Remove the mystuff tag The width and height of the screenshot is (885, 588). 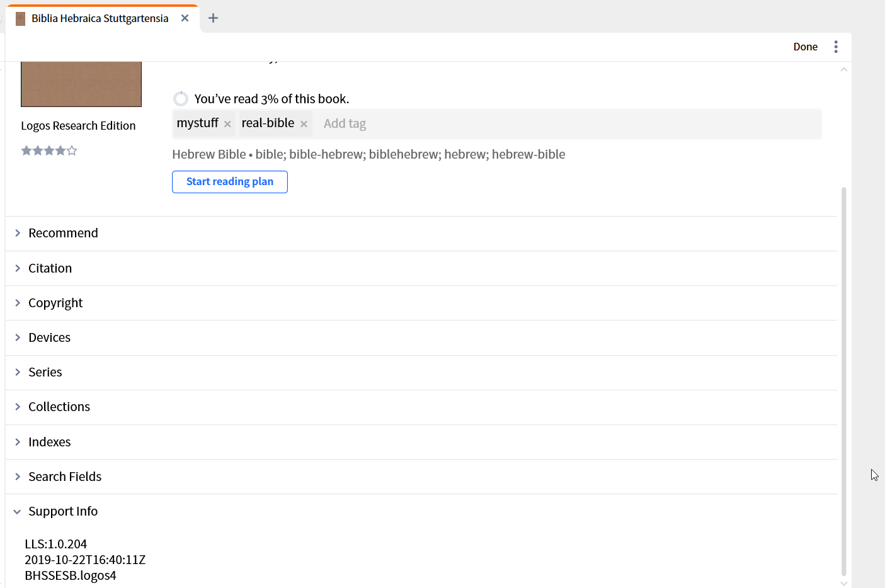click(x=227, y=124)
